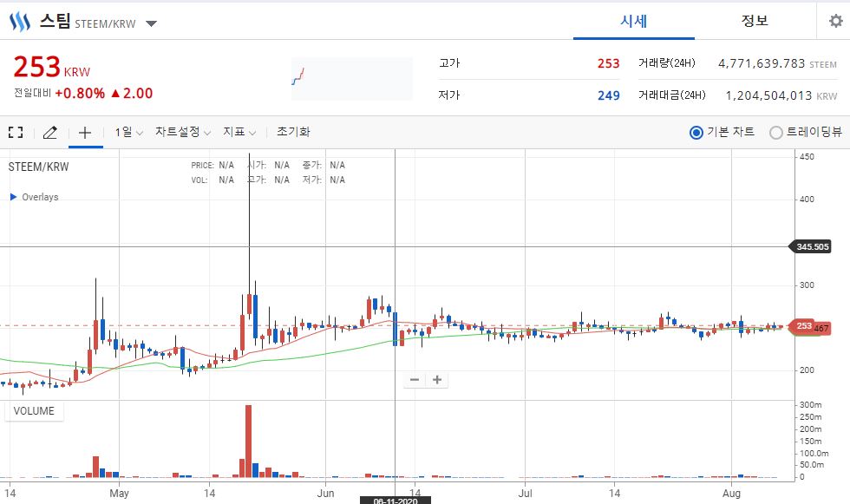850x504 pixels.
Task: Click the Aug label on time axis
Action: coord(731,494)
